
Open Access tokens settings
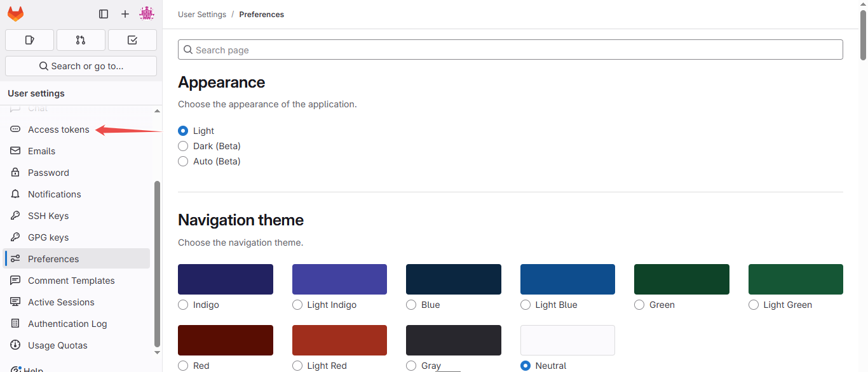(57, 129)
